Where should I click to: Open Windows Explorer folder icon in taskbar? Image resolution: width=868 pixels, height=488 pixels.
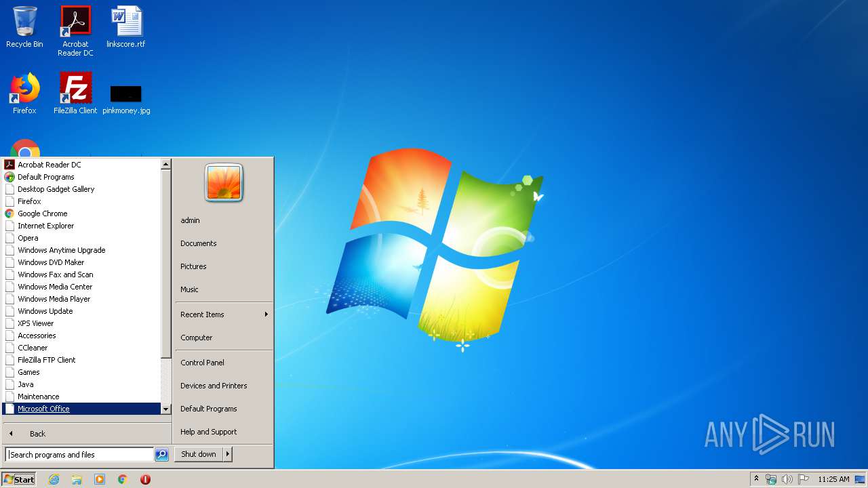click(77, 479)
